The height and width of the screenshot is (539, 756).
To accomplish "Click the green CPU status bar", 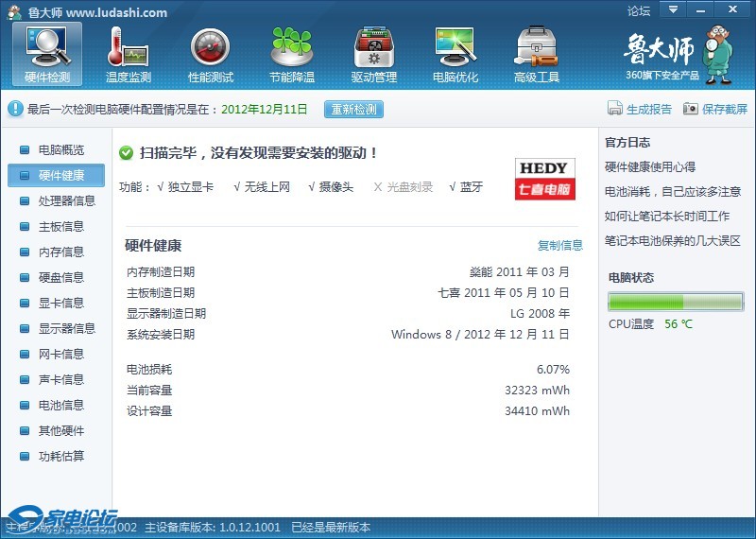I will pyautogui.click(x=675, y=302).
